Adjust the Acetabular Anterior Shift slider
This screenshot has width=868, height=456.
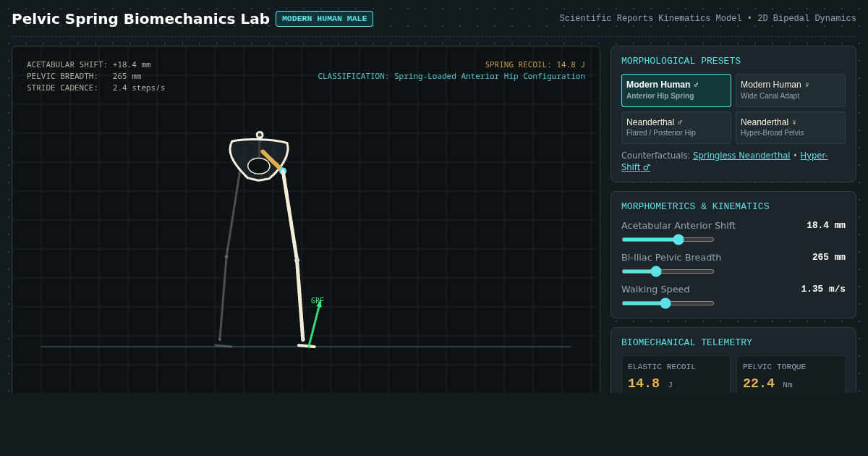coord(668,240)
